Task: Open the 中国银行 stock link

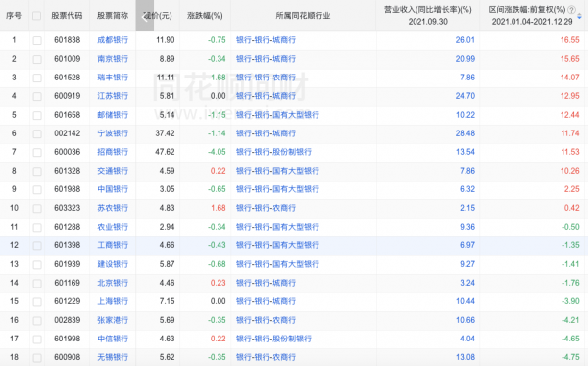Action: pos(113,189)
